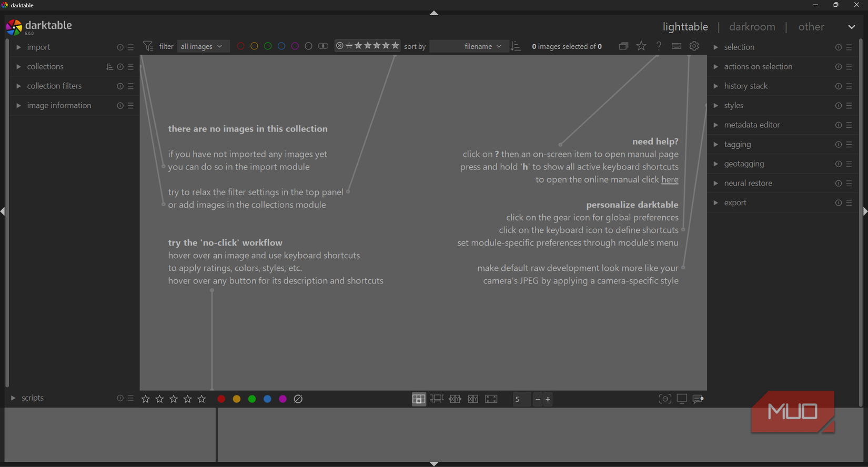Screen dimensions: 868x467
Task: Click collections sort icon
Action: pos(109,67)
